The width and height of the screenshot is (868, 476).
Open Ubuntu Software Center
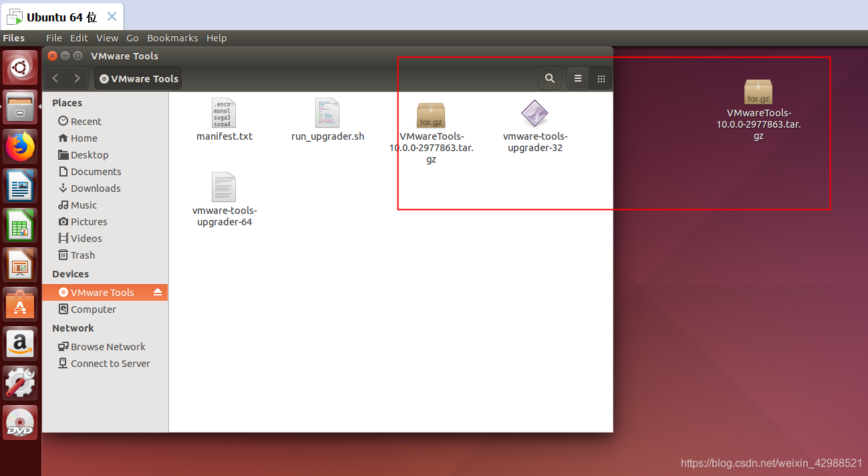[x=20, y=304]
